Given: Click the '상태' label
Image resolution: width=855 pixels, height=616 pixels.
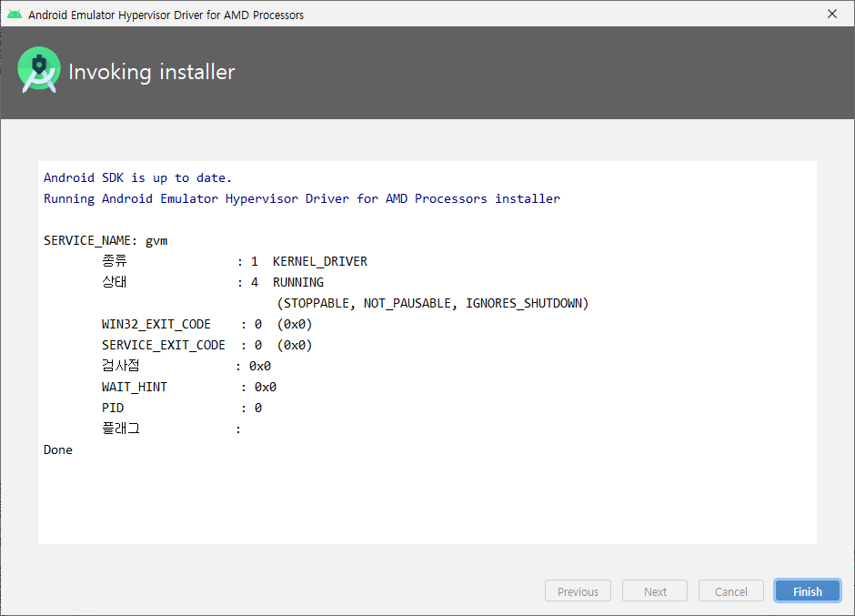Looking at the screenshot, I should click(115, 282).
